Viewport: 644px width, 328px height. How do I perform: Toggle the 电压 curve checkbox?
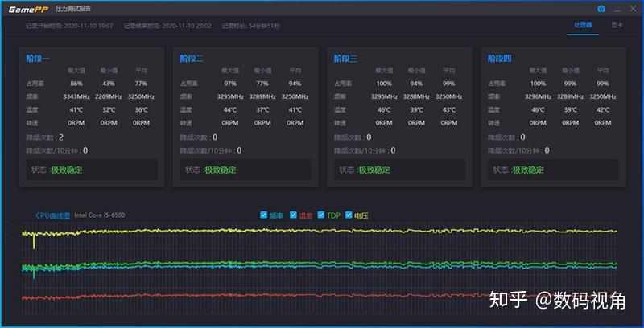pyautogui.click(x=349, y=215)
